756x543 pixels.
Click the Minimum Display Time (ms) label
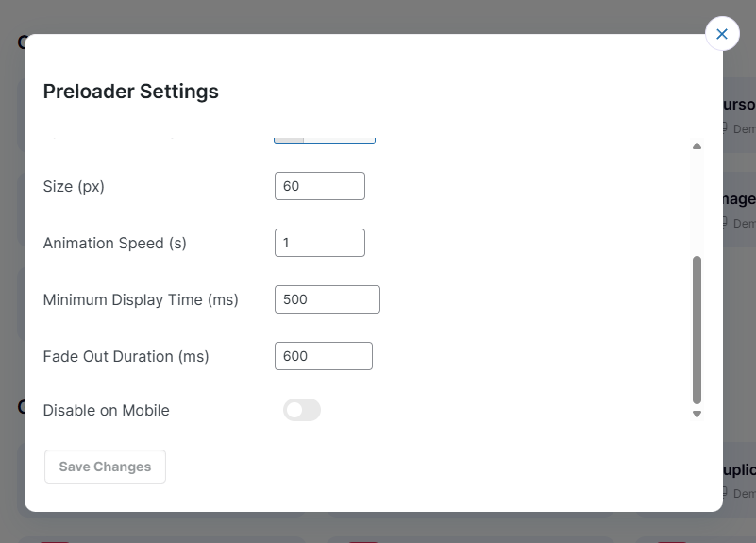(x=141, y=299)
